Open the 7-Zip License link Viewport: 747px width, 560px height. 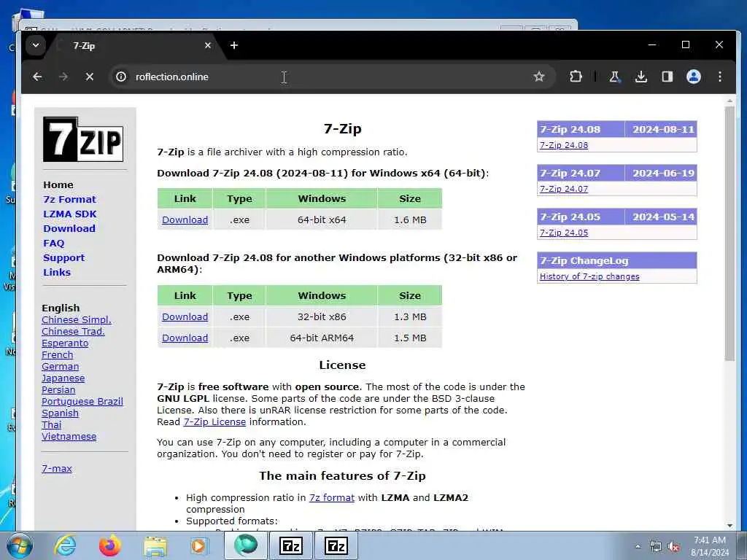point(215,422)
